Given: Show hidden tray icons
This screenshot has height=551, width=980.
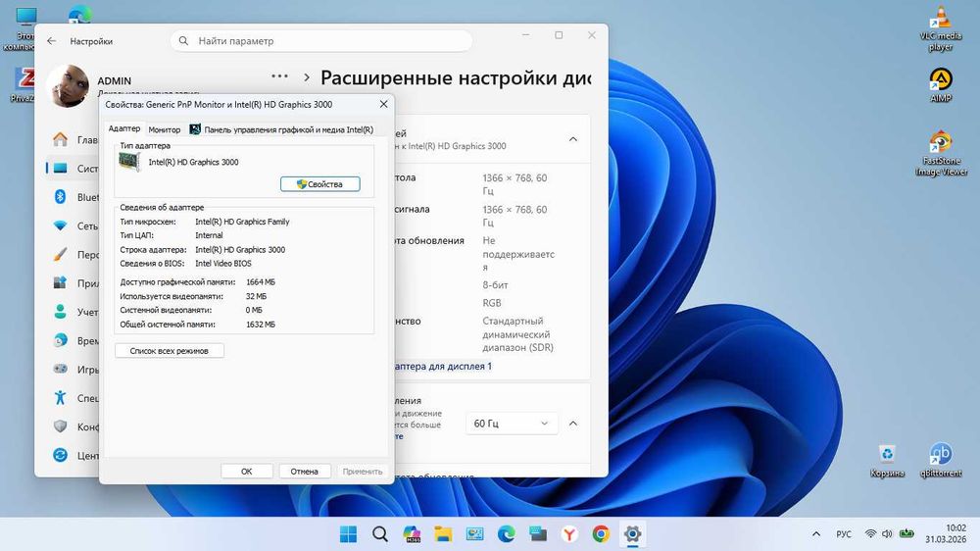Looking at the screenshot, I should click(x=816, y=534).
